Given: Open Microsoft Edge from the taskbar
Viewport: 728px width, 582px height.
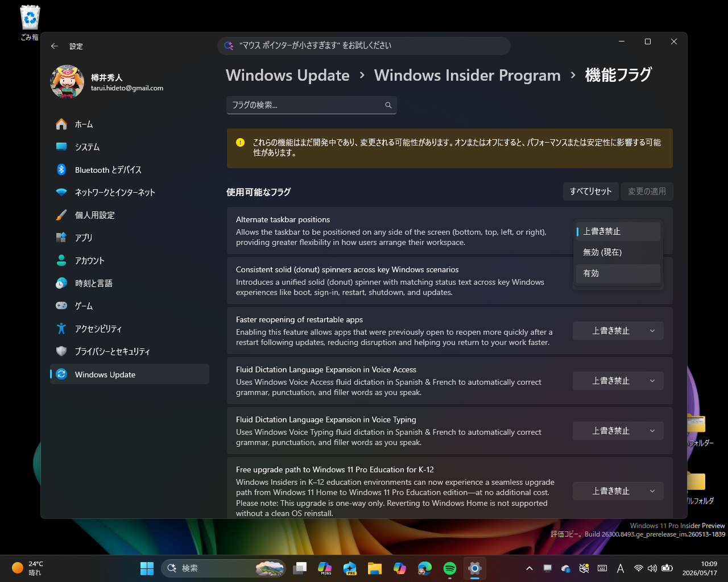Looking at the screenshot, I should click(425, 568).
